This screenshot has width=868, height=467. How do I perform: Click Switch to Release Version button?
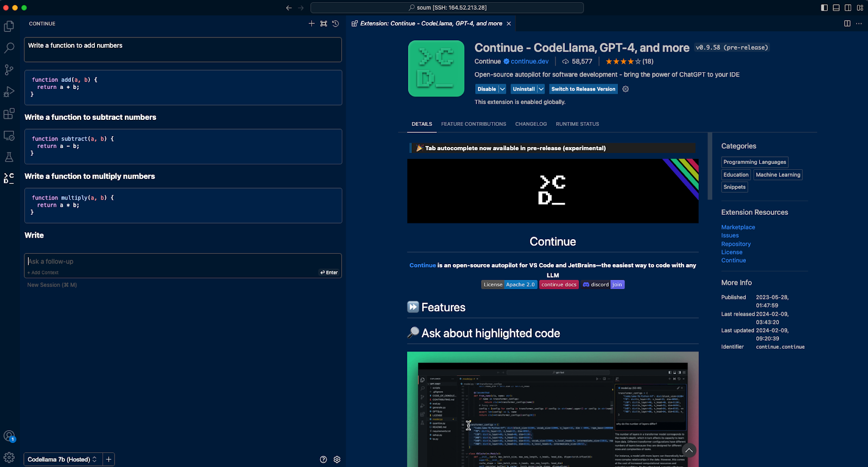tap(583, 89)
